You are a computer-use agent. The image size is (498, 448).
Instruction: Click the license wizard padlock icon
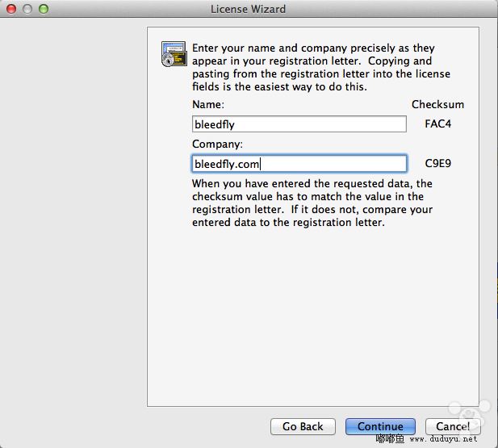click(174, 54)
